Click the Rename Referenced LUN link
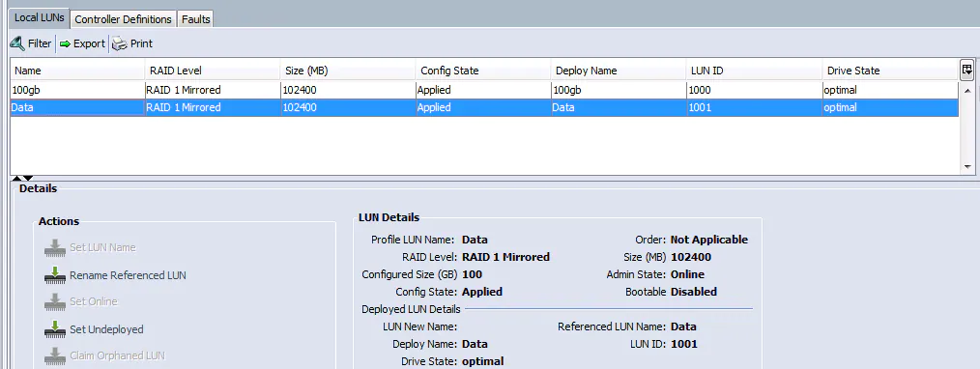Viewport: 980px width, 369px height. (128, 275)
